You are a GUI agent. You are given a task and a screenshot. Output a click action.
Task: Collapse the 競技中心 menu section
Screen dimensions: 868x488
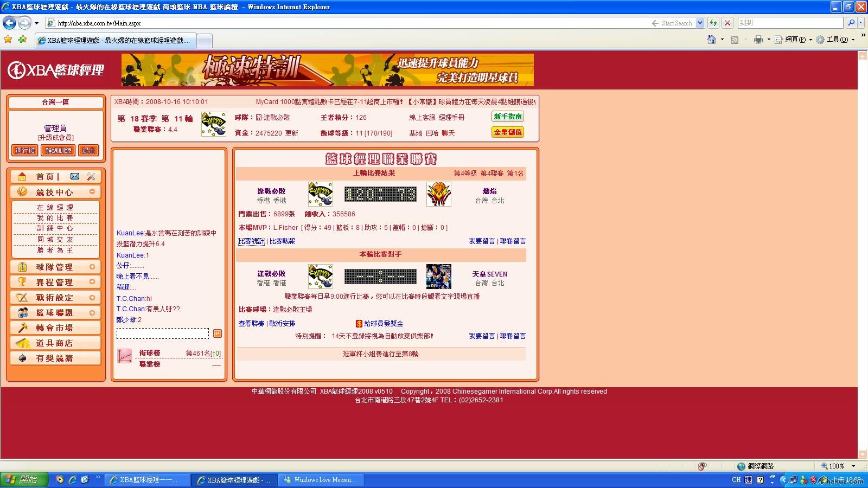(92, 191)
